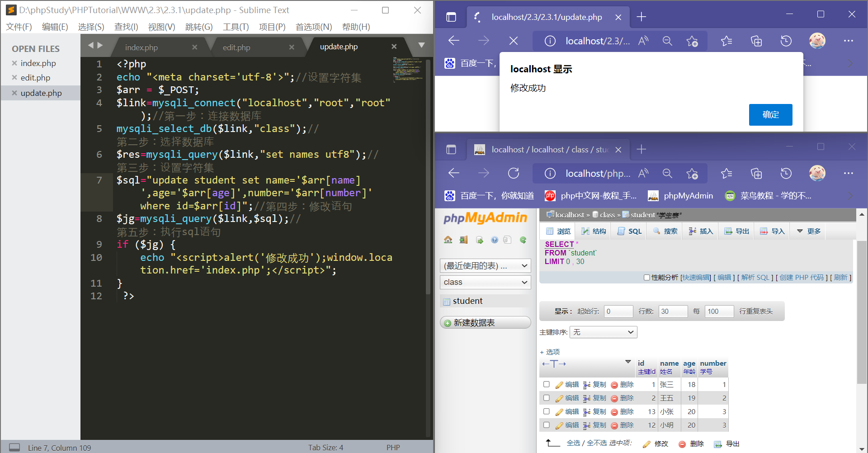Click Tab Size: 4 in Sublime status bar

coord(326,448)
